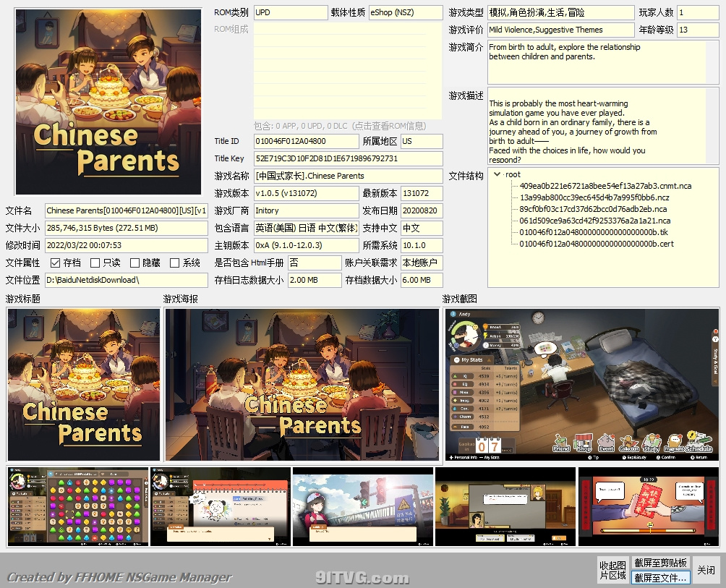Select the 409ea0b...cnmt.nca file entry
726x588 pixels.
point(605,186)
